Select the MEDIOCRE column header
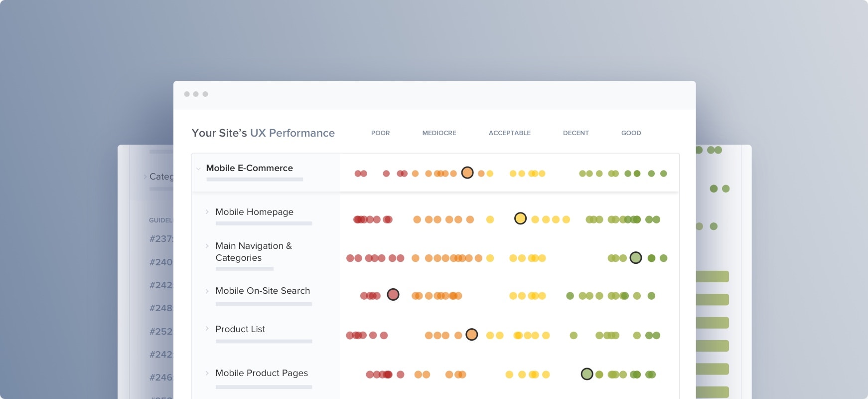The image size is (868, 399). tap(439, 133)
